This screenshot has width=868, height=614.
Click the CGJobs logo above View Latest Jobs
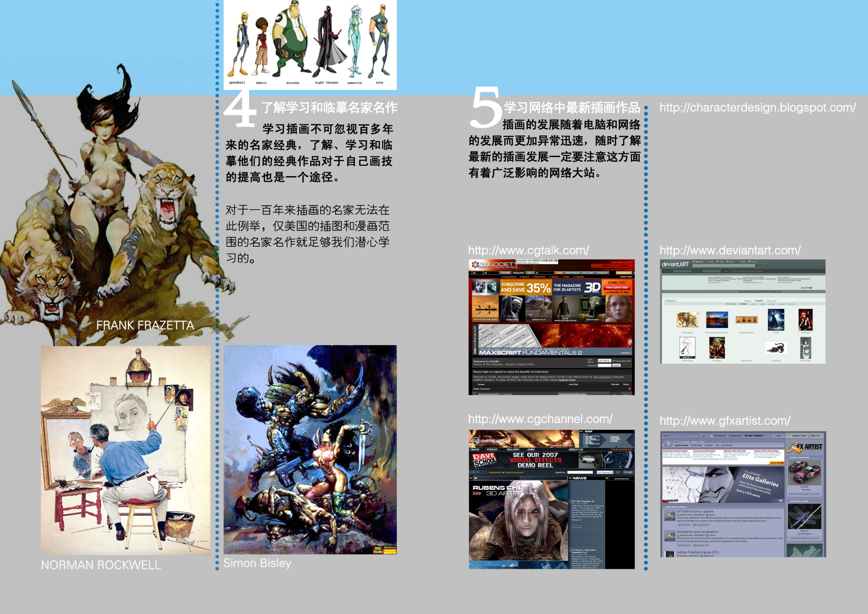click(617, 283)
